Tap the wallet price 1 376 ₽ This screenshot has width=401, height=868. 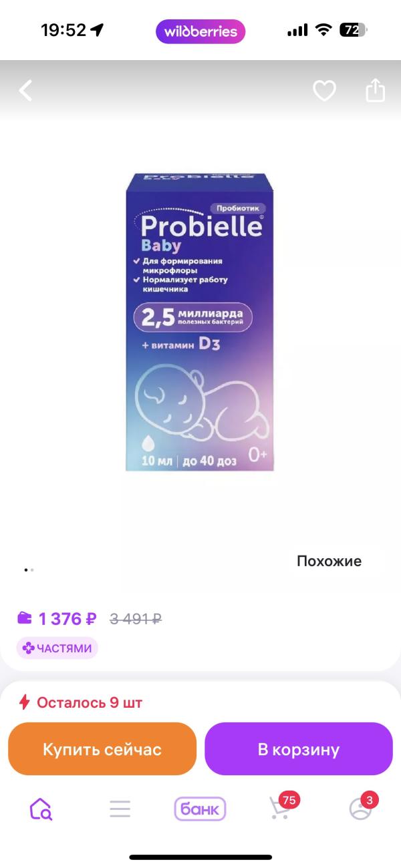(x=68, y=619)
